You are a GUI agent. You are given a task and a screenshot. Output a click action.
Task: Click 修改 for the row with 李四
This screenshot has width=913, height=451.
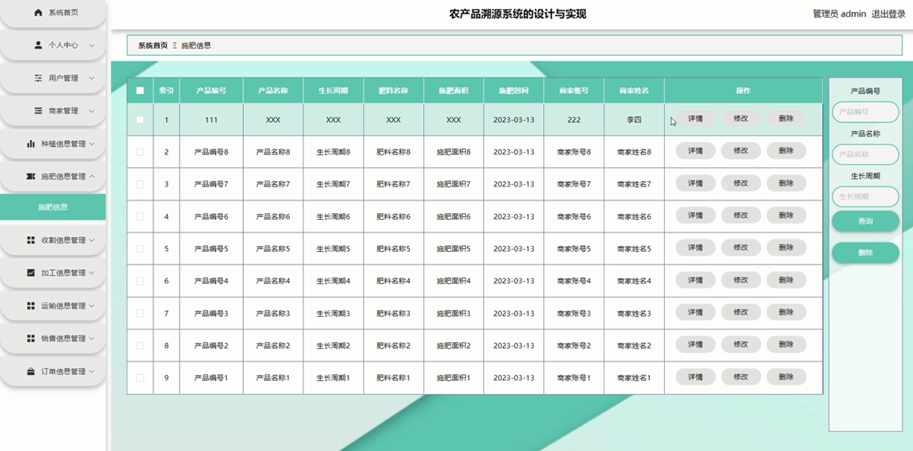(x=741, y=119)
